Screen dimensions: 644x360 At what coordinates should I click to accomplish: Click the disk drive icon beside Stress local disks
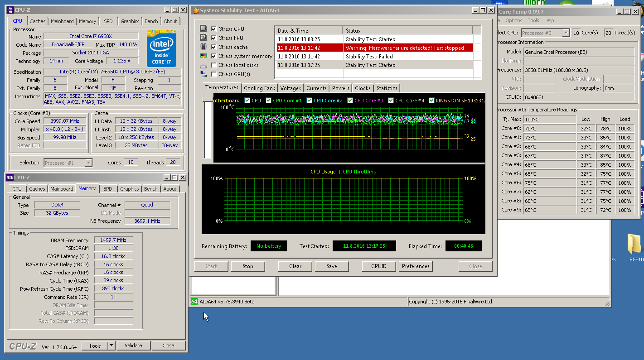[x=203, y=65]
